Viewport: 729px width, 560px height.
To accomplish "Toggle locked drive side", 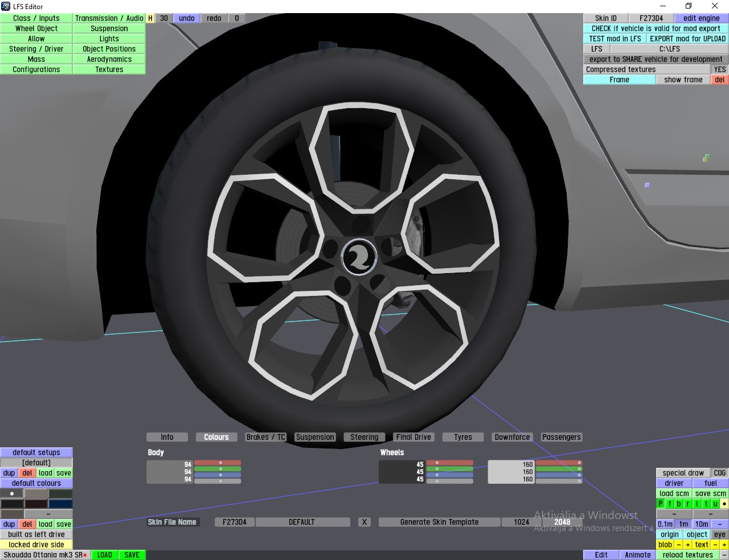I will 36,545.
